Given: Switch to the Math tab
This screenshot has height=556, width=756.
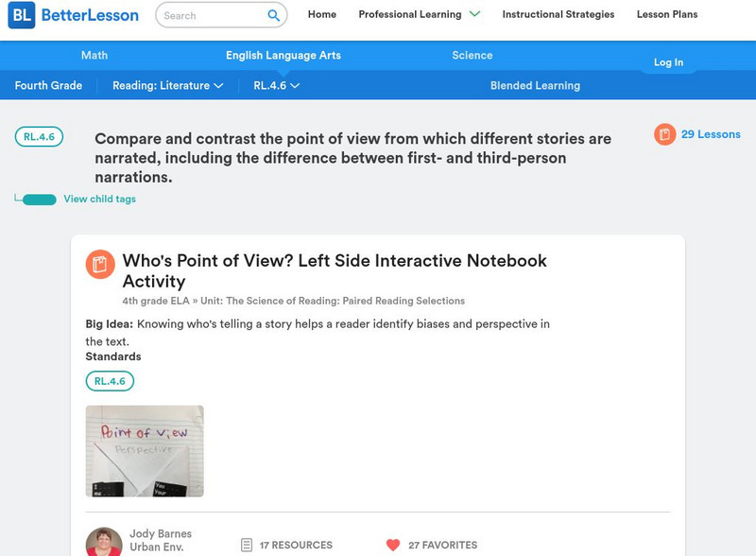Looking at the screenshot, I should [94, 56].
